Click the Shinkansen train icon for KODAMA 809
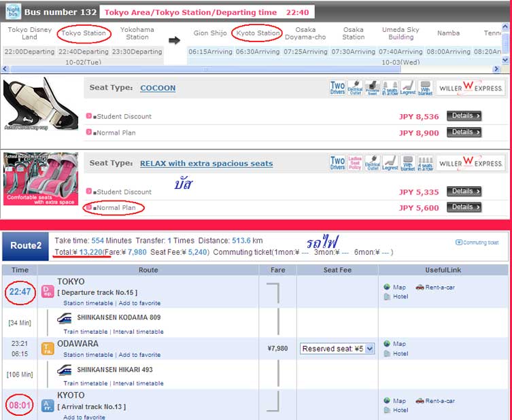The height and width of the screenshot is (420, 512). coord(64,318)
